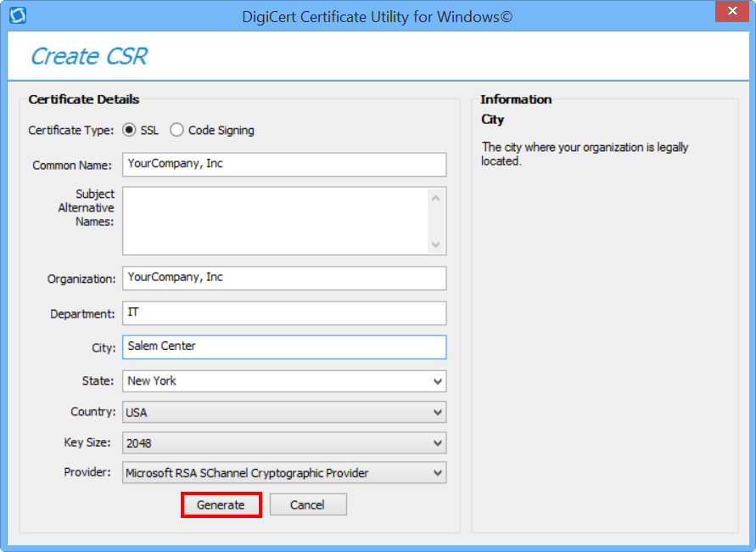
Task: Click the Common Name text field
Action: tap(284, 164)
